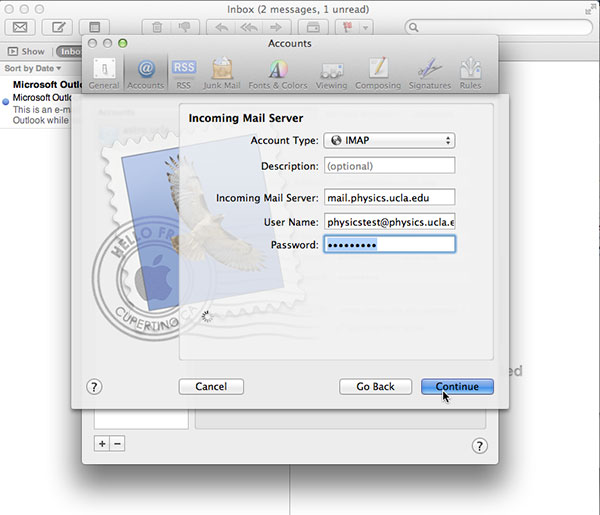Select the Inbox favorites button

69,52
